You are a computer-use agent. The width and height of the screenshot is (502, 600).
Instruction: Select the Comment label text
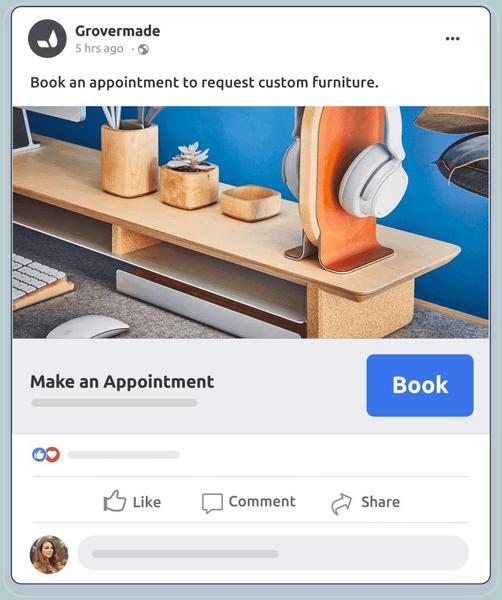point(262,501)
